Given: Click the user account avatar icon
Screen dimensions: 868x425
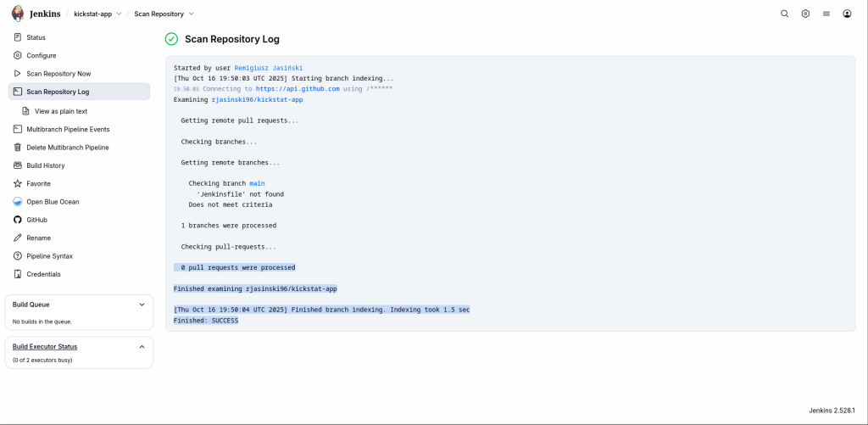Looking at the screenshot, I should tap(847, 14).
